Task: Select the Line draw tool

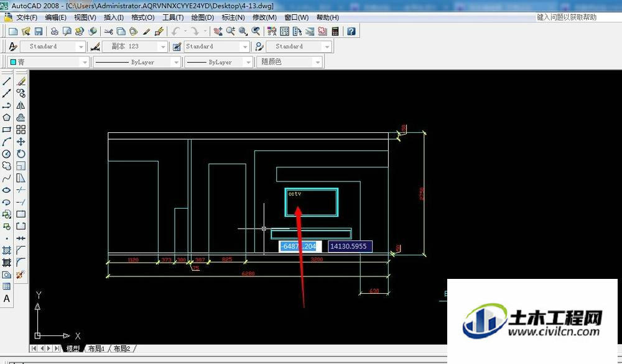Action: [7, 81]
